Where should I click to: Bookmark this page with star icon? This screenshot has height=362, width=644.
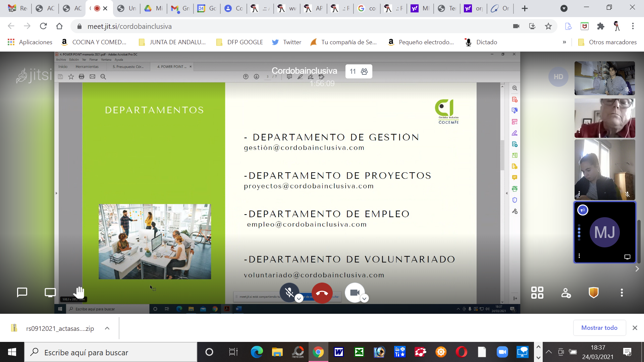pyautogui.click(x=548, y=26)
